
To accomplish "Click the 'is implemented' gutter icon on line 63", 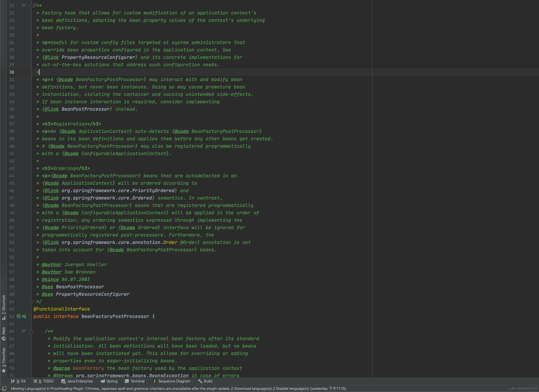I will point(24,316).
